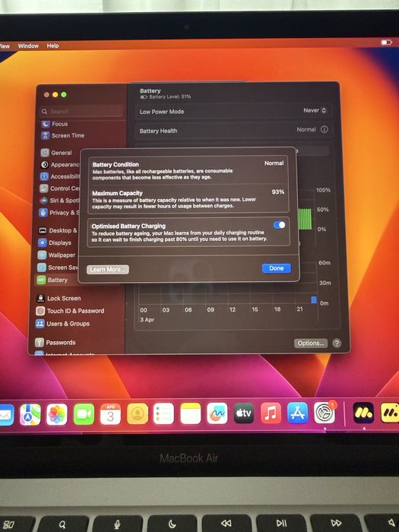Open Freeform from the Dock
Viewport: 399px width, 532px height.
[x=217, y=413]
